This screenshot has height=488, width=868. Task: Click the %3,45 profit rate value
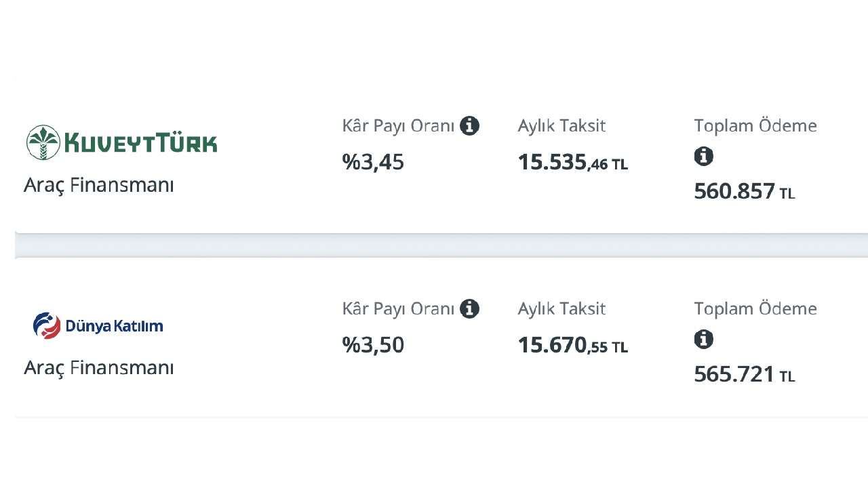pos(373,162)
